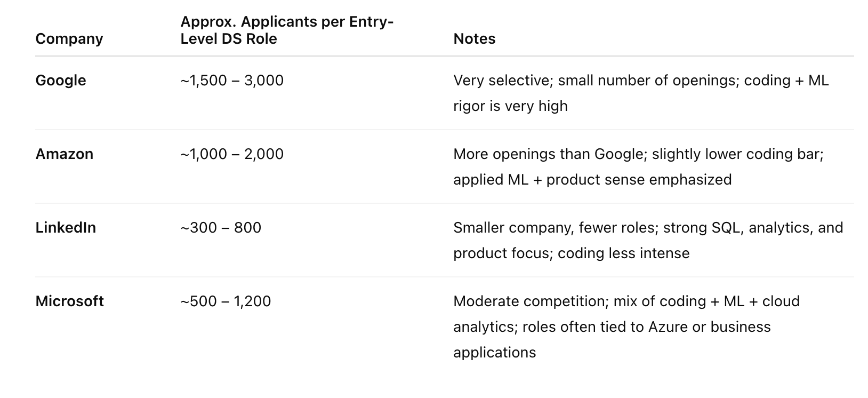Viewport: 868px width, 398px height.
Task: Click the ~1,500 – 3,000 applicants value
Action: pyautogui.click(x=232, y=81)
